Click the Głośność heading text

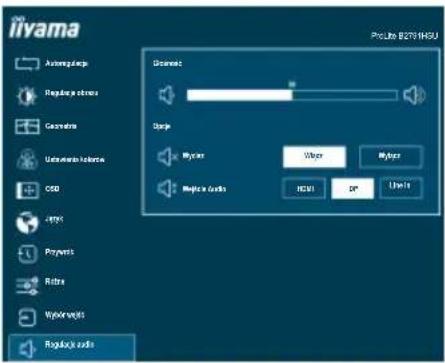pos(167,63)
